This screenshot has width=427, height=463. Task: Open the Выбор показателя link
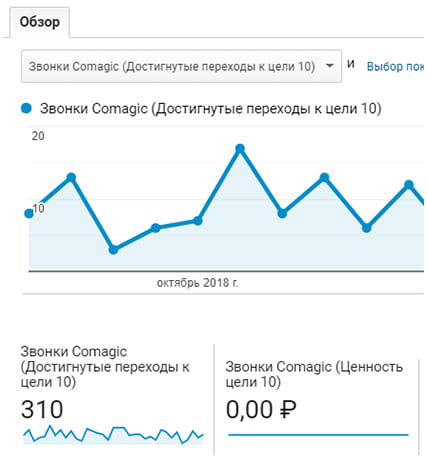(396, 66)
